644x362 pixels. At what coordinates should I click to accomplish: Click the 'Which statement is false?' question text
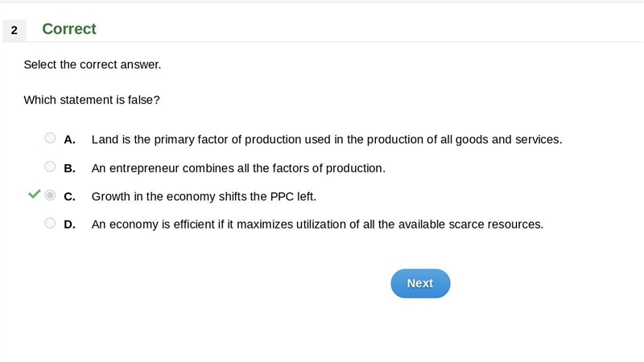(x=92, y=100)
